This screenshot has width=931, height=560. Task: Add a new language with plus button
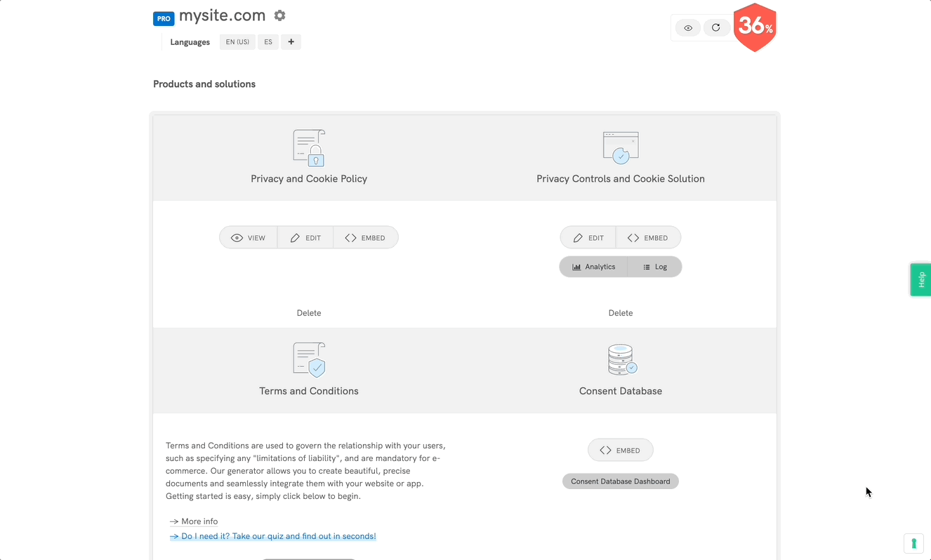(291, 42)
